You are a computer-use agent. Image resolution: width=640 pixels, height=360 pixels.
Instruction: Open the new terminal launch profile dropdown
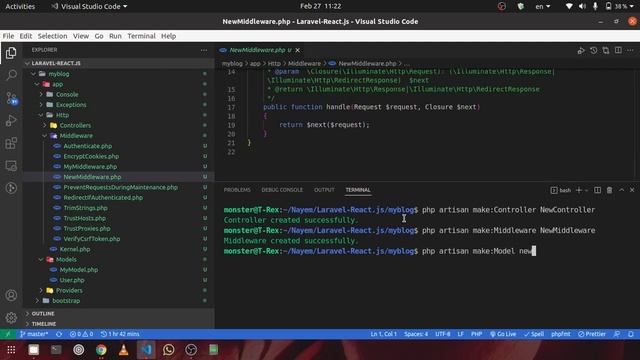(x=587, y=190)
